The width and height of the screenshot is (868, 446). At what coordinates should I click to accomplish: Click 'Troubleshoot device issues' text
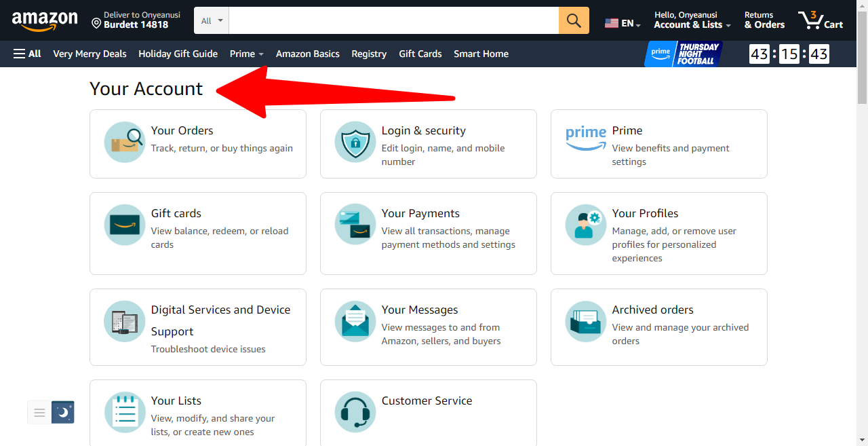pos(208,349)
